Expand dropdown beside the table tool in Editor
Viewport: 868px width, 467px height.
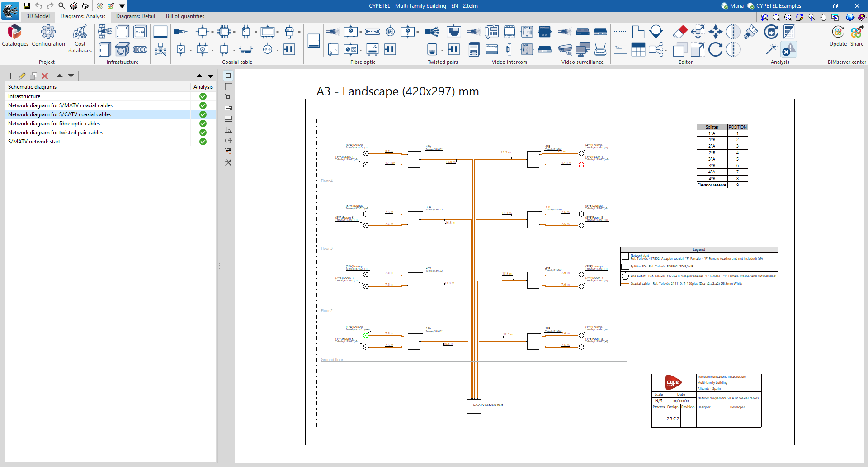pos(667,50)
